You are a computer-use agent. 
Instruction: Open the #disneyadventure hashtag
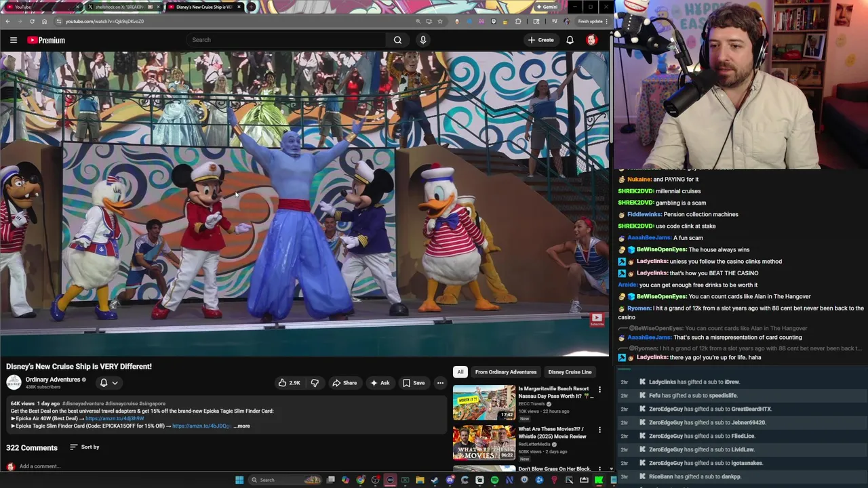coord(83,403)
